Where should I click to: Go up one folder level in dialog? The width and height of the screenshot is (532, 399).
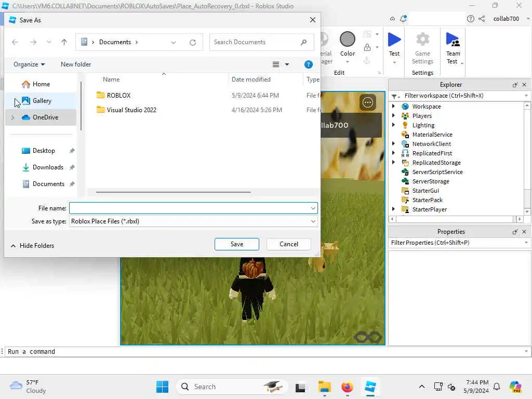[64, 42]
